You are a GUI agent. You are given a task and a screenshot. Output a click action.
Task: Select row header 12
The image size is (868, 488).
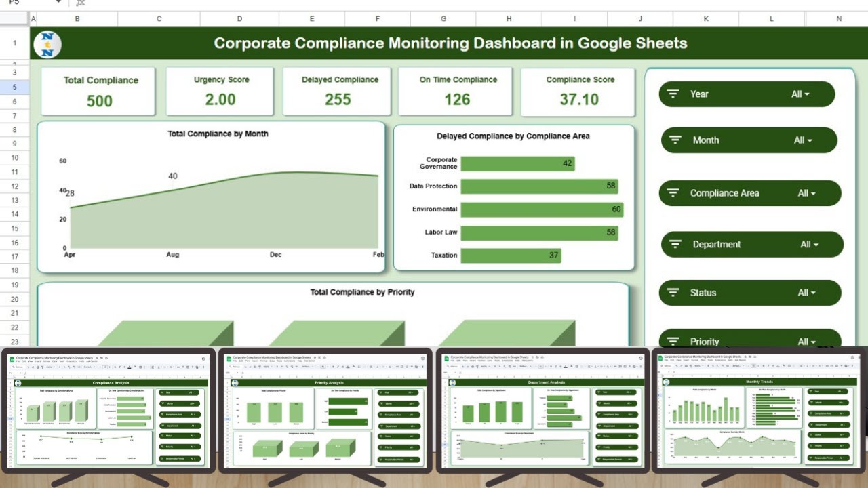pos(15,186)
